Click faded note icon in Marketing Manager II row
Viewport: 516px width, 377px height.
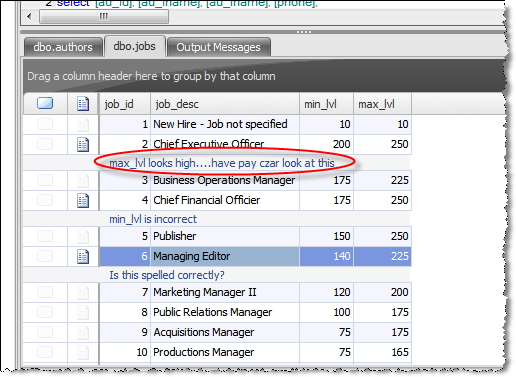click(83, 293)
